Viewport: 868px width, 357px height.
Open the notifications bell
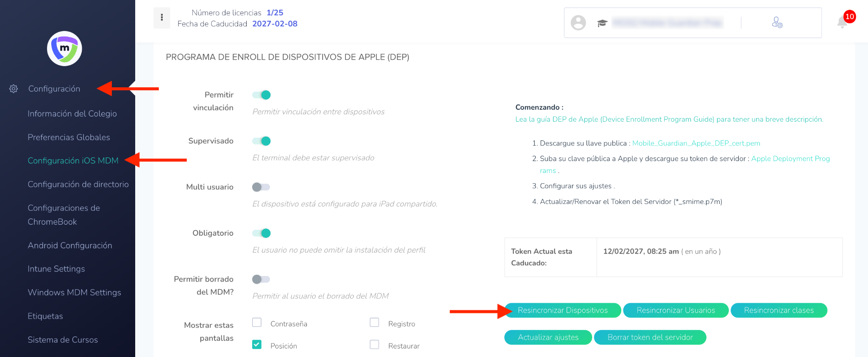(x=842, y=22)
